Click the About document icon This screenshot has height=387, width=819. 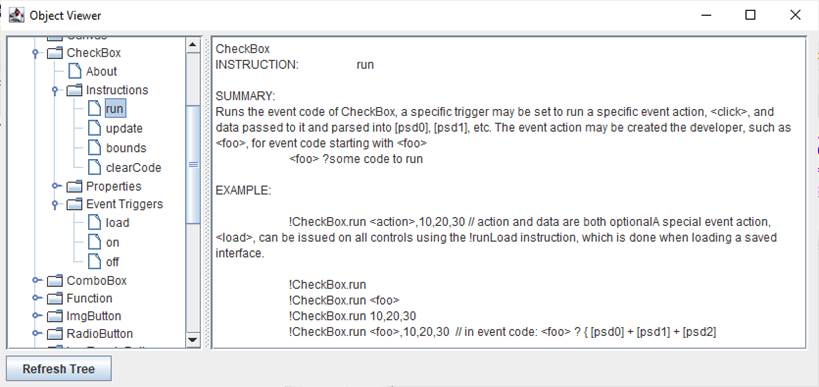75,71
